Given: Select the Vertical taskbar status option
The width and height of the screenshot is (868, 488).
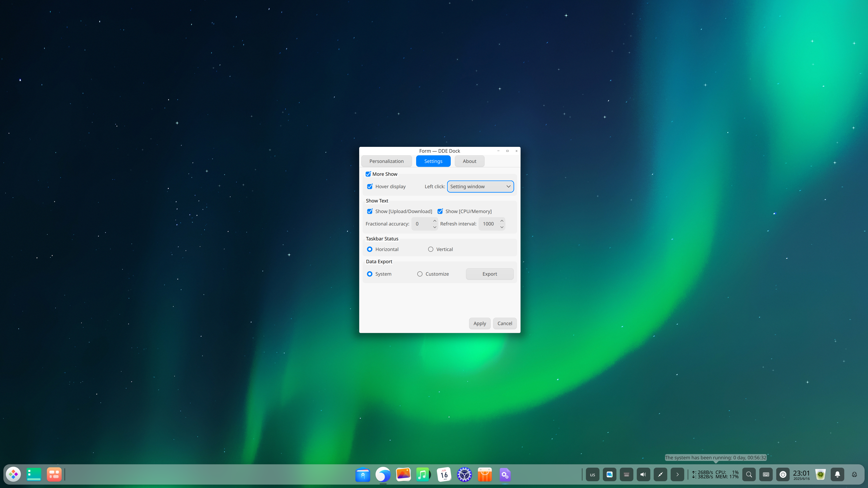Looking at the screenshot, I should point(431,249).
